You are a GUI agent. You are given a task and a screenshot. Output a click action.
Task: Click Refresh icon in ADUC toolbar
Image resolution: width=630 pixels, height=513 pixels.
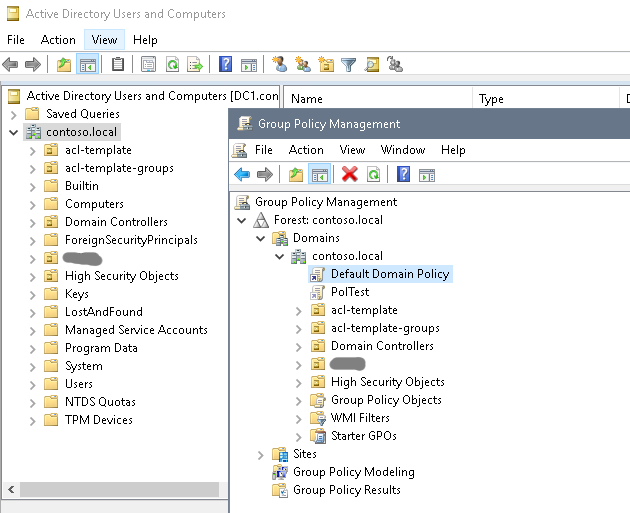(173, 64)
